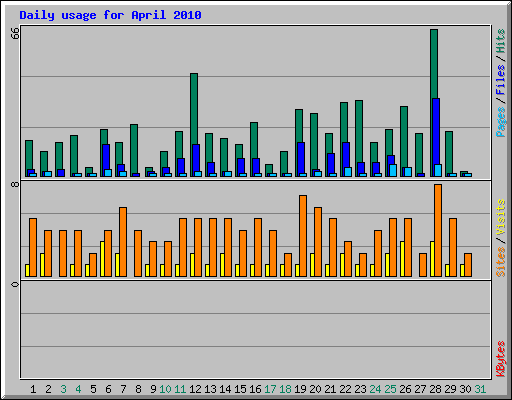Image resolution: width=512 pixels, height=400 pixels.
Task: Select green weekend day 24 label
Action: 375,389
